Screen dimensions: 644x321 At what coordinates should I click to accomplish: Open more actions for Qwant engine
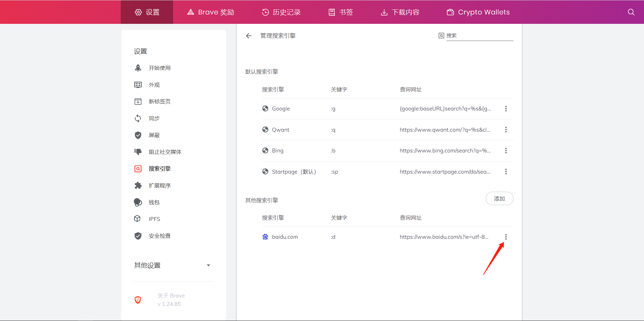click(x=506, y=130)
